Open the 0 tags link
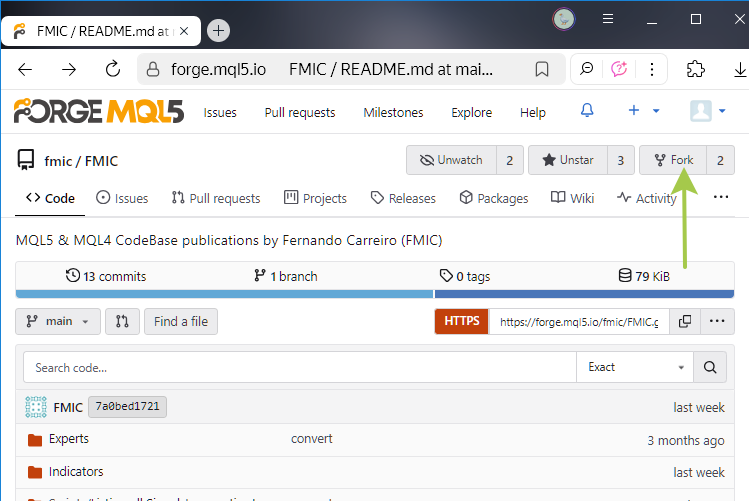The height and width of the screenshot is (501, 749). click(x=465, y=276)
